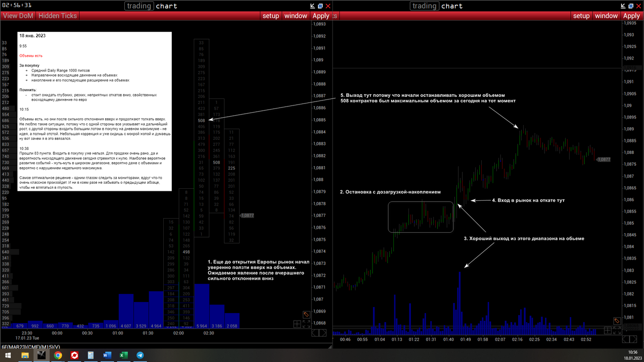
Task: Open Calculator from the taskbar
Action: (x=90, y=356)
